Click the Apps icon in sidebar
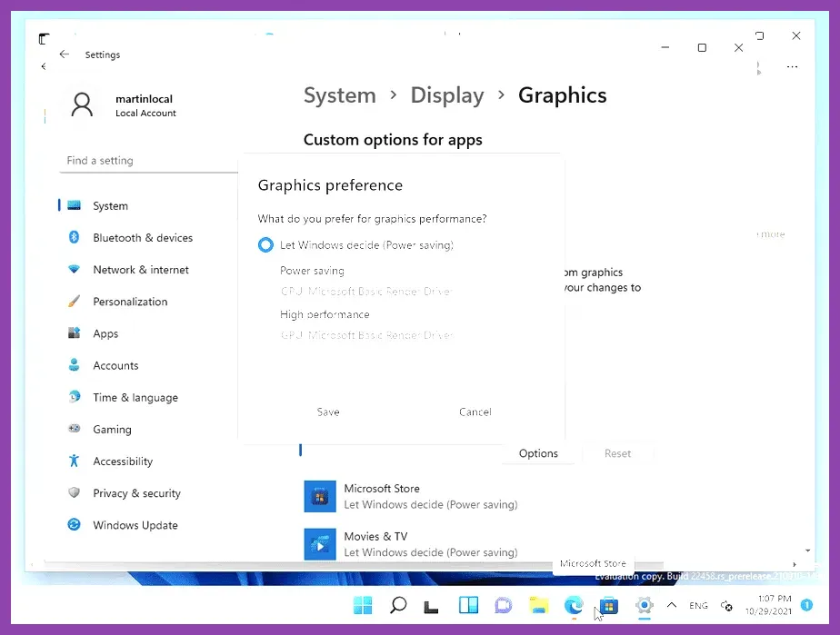The image size is (840, 635). coord(74,332)
